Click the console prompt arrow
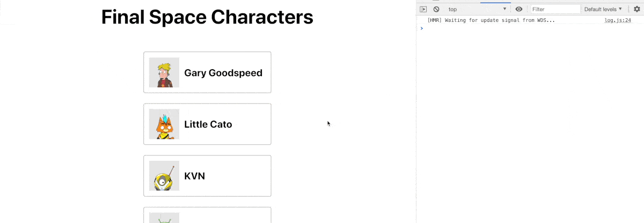644x223 pixels. [x=422, y=28]
